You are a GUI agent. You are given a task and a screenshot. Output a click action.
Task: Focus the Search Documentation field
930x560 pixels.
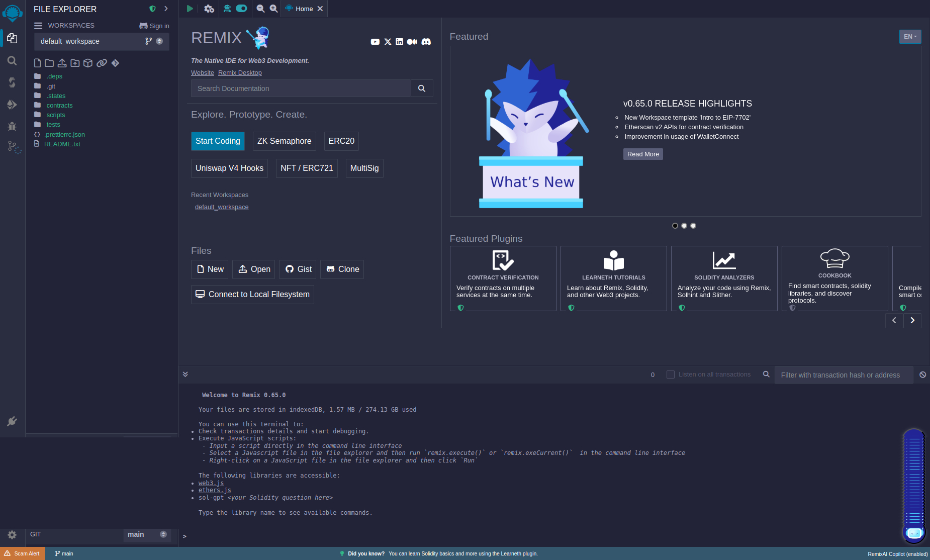pos(301,88)
